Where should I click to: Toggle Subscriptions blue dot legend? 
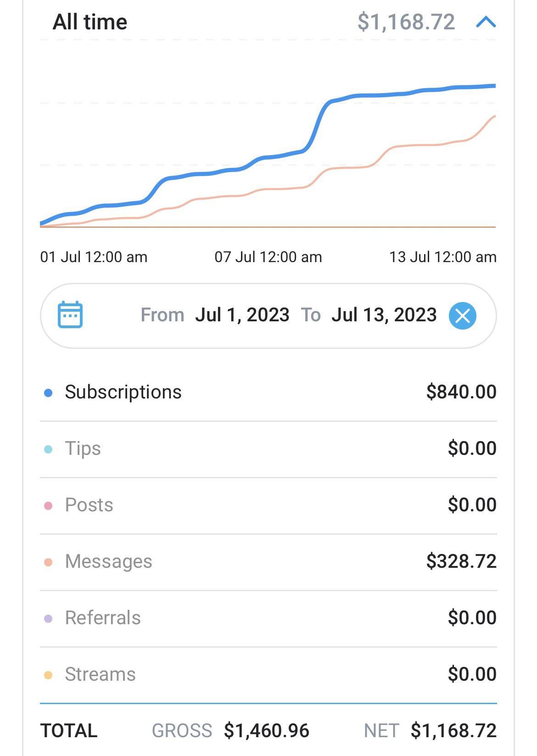48,393
